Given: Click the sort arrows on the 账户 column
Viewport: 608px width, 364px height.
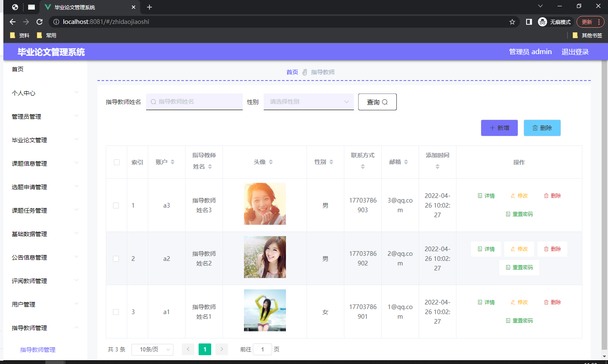Looking at the screenshot, I should click(172, 162).
